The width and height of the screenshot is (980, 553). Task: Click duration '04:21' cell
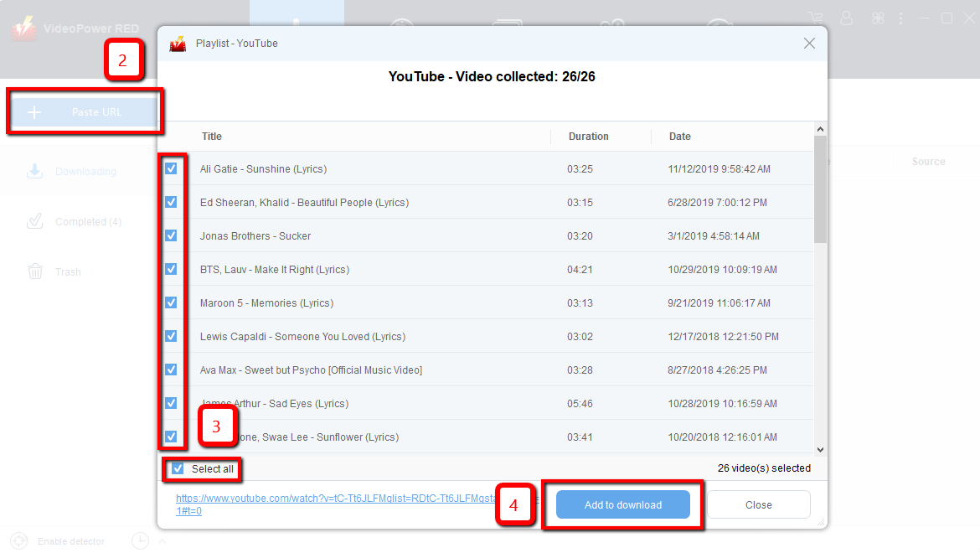coord(580,270)
